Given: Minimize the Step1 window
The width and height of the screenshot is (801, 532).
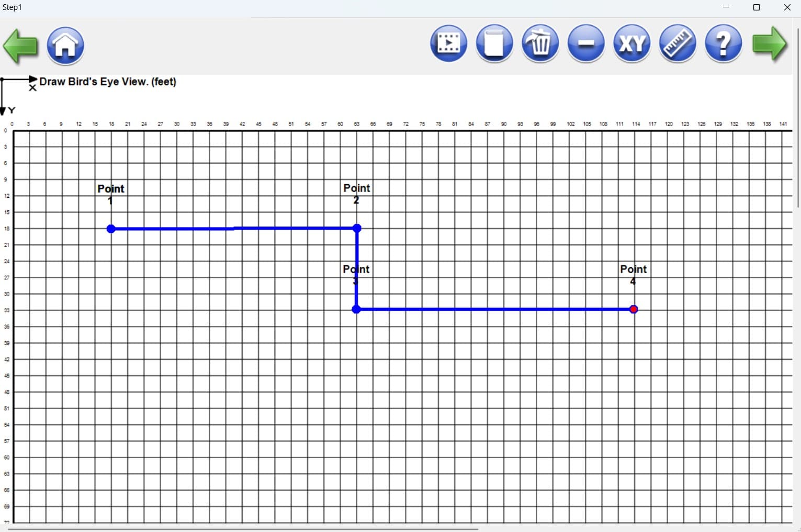Looking at the screenshot, I should click(726, 7).
